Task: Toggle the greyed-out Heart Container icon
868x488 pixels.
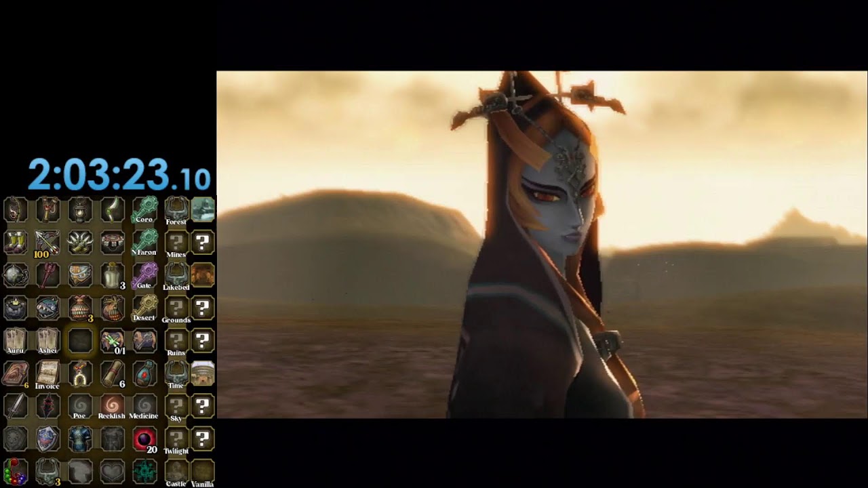Action: (x=113, y=471)
